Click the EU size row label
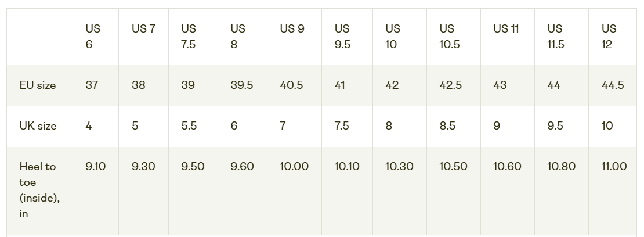644x237 pixels. (x=38, y=85)
